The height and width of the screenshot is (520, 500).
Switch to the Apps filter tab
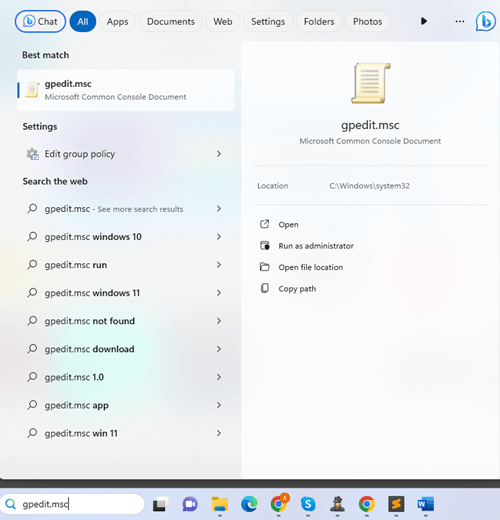pyautogui.click(x=117, y=21)
